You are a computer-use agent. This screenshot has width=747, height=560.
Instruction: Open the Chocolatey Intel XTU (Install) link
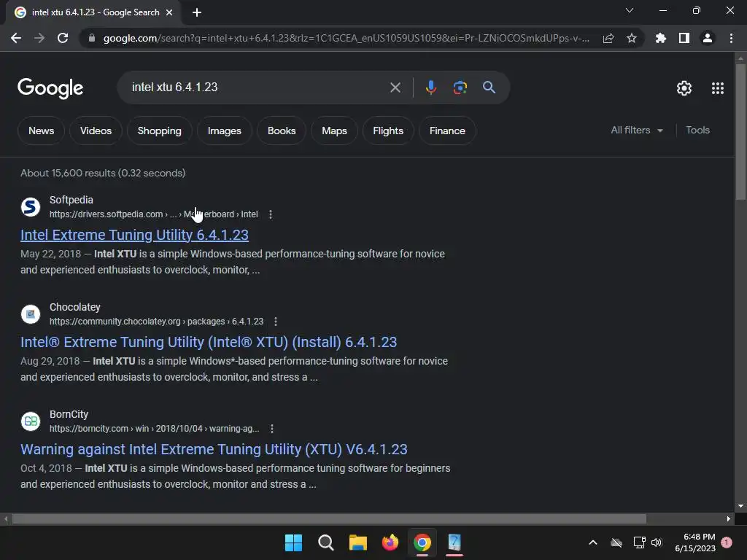[x=209, y=342]
